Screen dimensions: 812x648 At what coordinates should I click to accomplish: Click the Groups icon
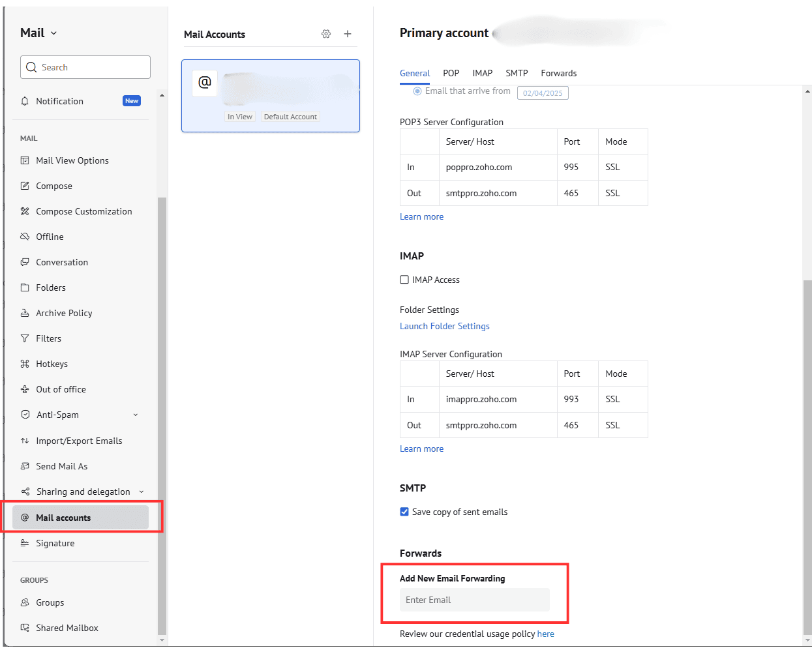[x=25, y=602]
